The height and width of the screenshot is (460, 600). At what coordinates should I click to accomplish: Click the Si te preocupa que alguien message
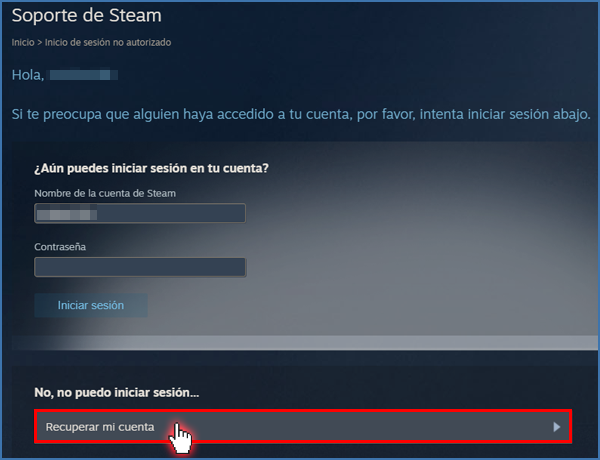pyautogui.click(x=301, y=114)
